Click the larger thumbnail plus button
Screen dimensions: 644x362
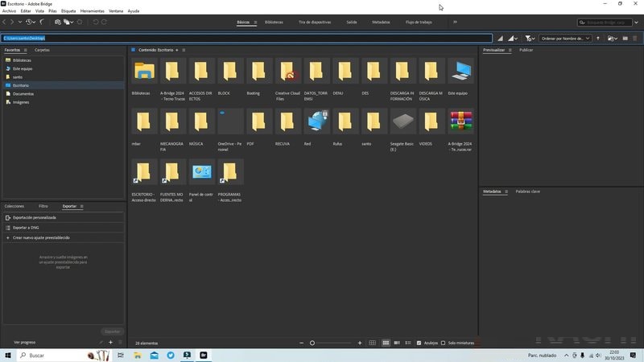(360, 343)
